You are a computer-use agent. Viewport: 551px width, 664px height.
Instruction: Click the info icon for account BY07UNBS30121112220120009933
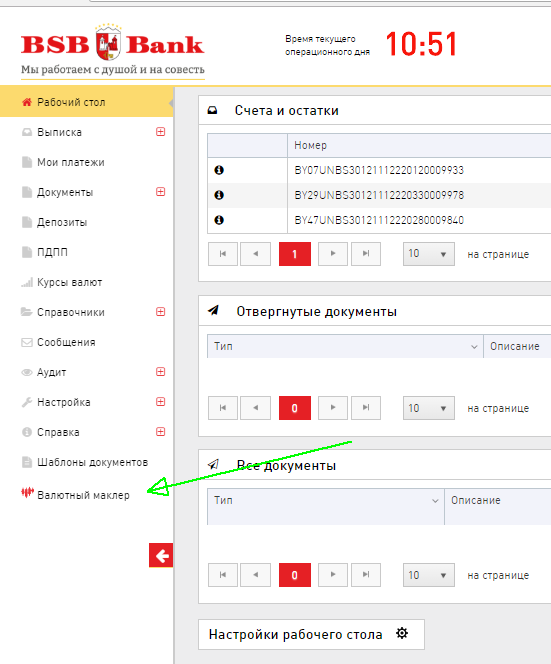[x=219, y=170]
